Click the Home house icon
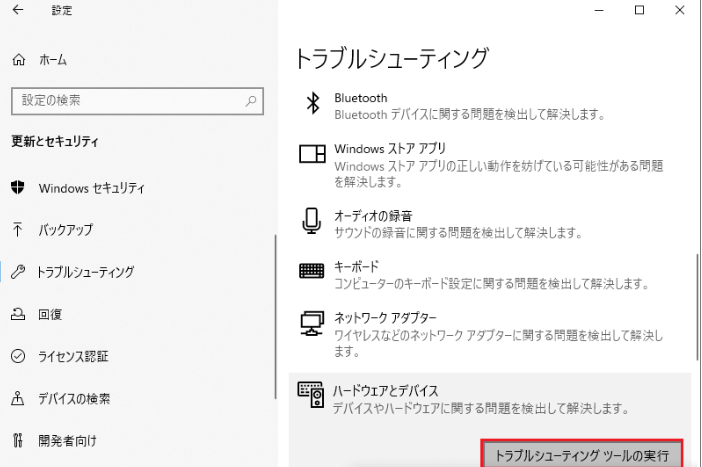The width and height of the screenshot is (702, 467). [x=19, y=60]
